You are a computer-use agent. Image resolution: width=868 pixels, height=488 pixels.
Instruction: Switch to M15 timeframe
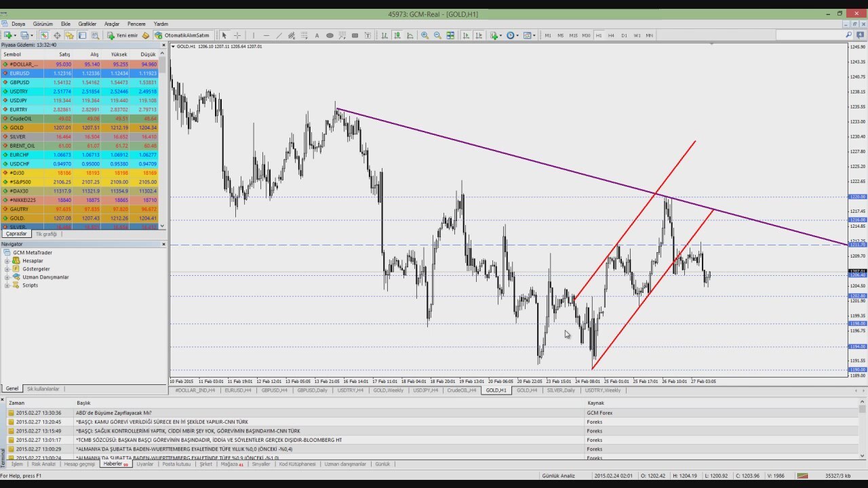pos(573,35)
